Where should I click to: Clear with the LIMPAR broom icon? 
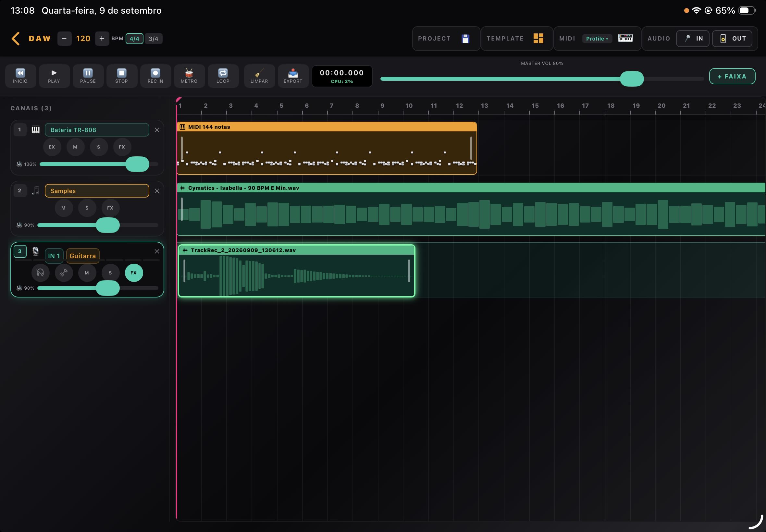point(259,76)
